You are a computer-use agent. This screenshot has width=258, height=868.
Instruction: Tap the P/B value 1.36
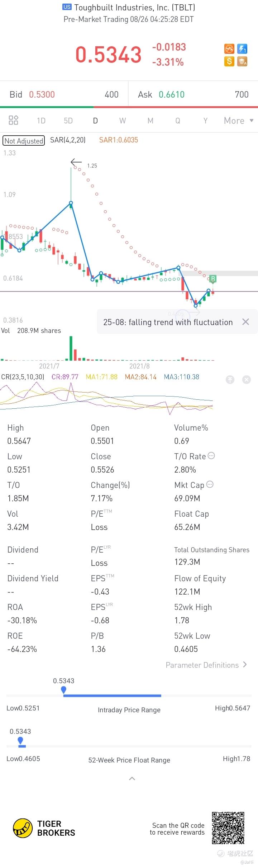(98, 649)
